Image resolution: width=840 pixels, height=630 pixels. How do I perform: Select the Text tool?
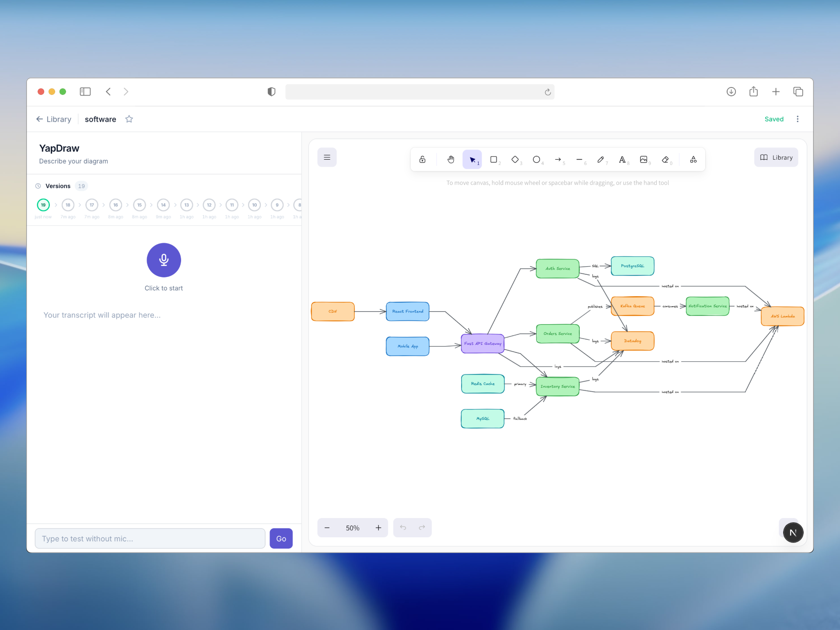click(622, 159)
